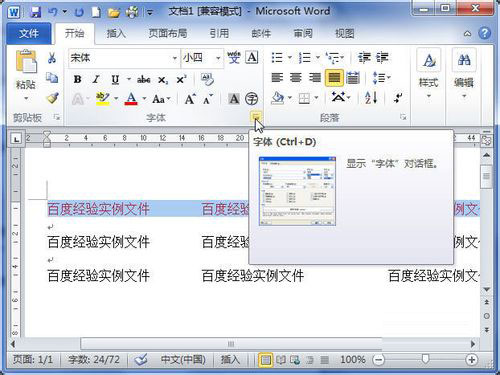Apply subscript formatting
The height and width of the screenshot is (375, 500).
pos(163,80)
